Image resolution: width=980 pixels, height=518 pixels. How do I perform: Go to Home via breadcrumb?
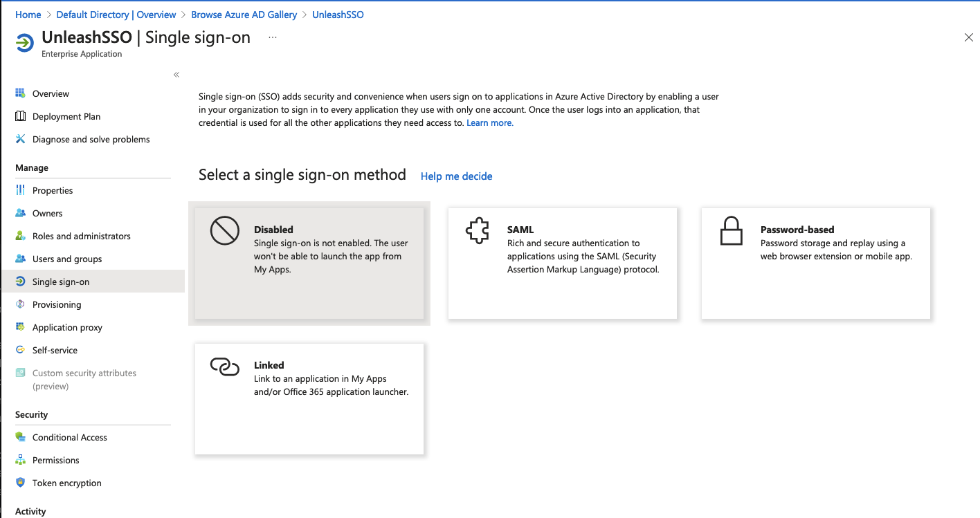click(x=28, y=15)
